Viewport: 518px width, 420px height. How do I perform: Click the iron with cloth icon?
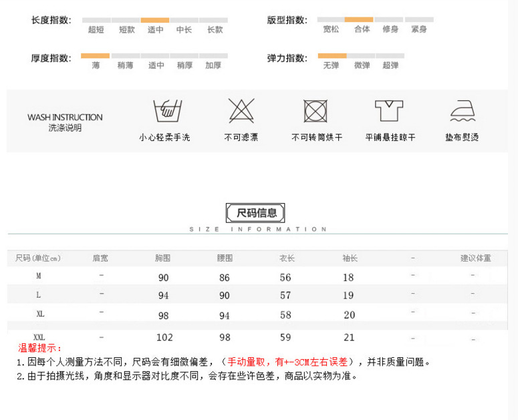[x=463, y=111]
